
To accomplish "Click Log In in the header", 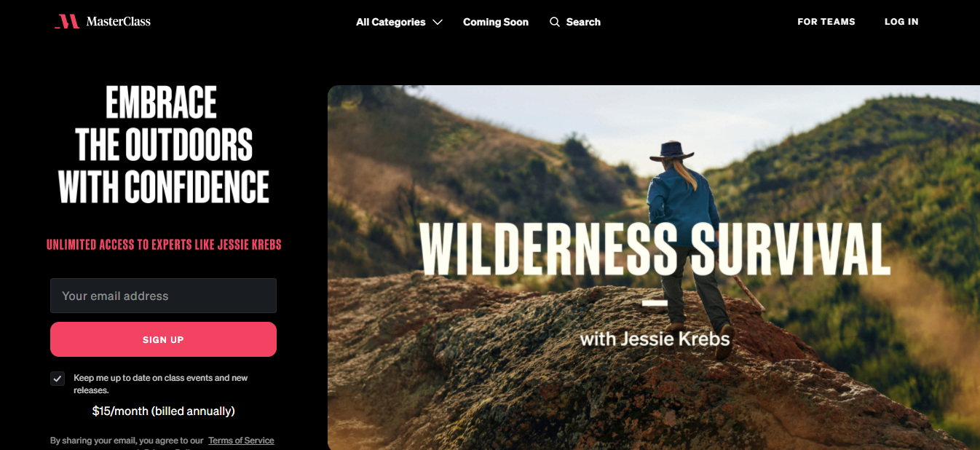I will (x=901, y=22).
